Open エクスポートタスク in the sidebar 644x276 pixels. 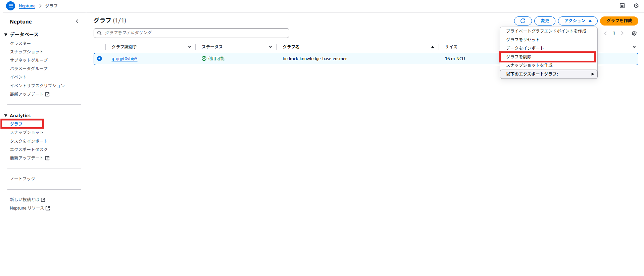[x=29, y=149]
